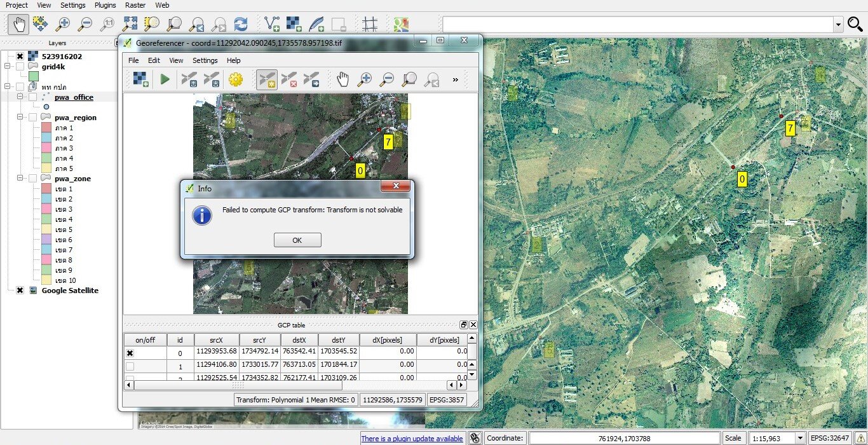Click Zoom to Native Resolution 1:1 icon
The height and width of the screenshot is (445, 868).
[x=107, y=25]
